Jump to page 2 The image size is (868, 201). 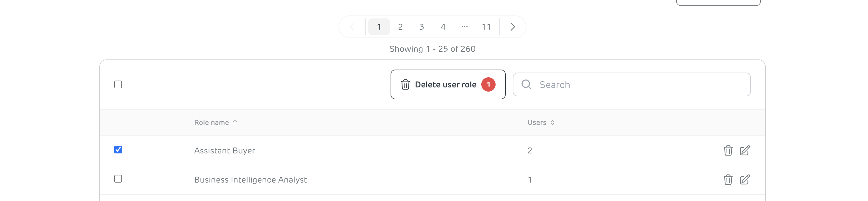tap(400, 26)
